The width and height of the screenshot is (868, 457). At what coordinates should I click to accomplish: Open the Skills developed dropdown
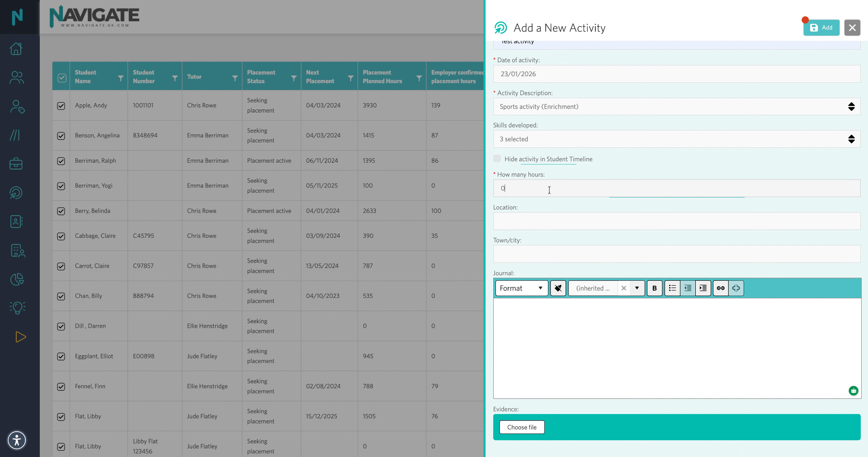(852, 139)
